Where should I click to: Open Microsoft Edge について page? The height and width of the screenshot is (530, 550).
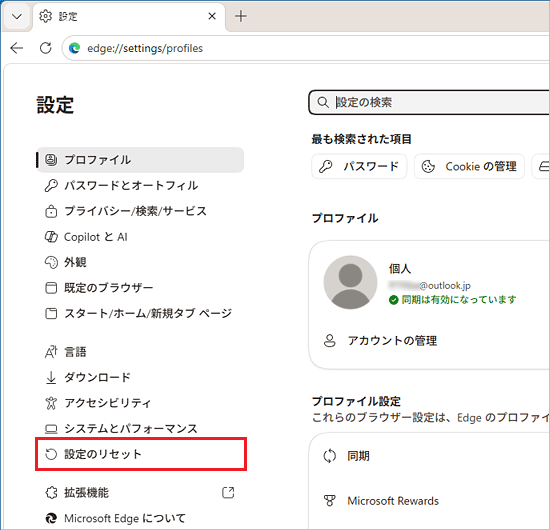(140, 518)
